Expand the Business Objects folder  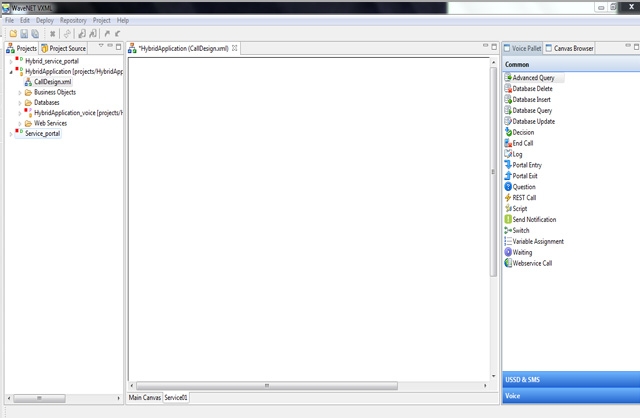tap(20, 92)
